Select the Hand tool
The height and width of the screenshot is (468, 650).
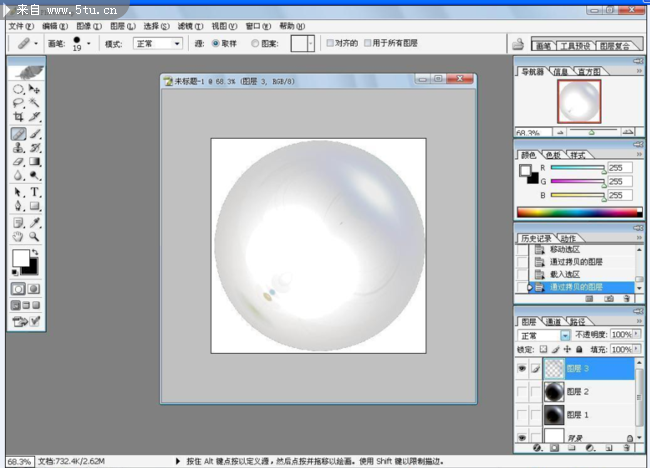click(x=18, y=236)
